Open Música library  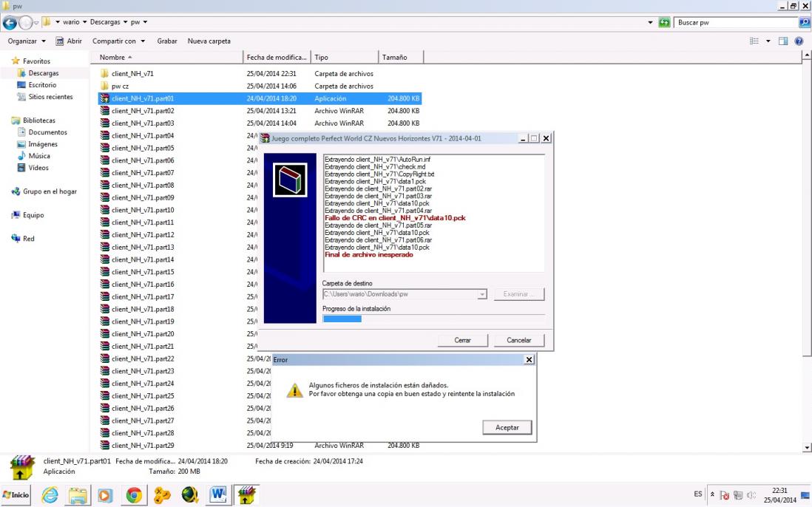tap(39, 156)
